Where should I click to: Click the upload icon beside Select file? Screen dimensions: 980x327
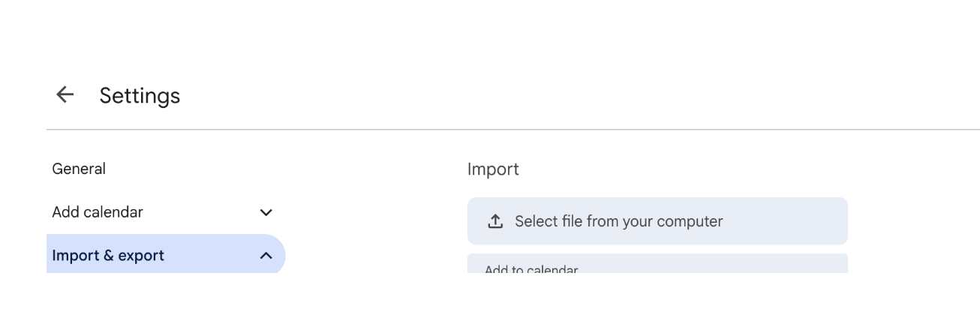[495, 221]
